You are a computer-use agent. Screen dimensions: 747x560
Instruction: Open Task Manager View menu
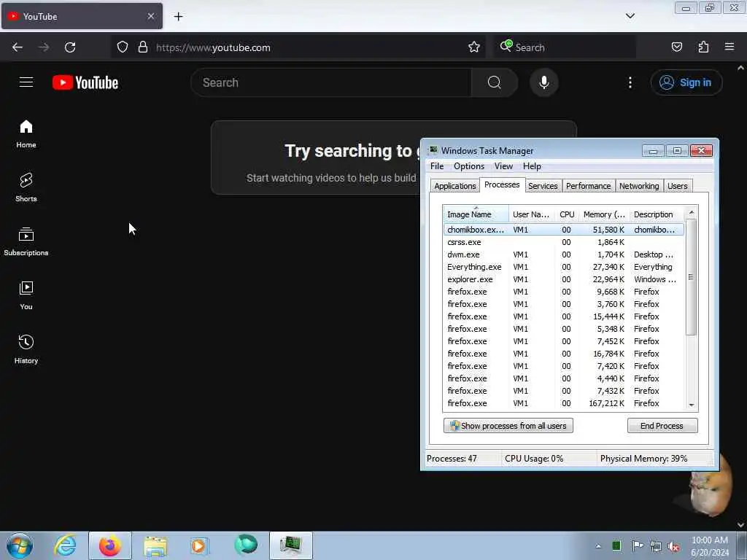503,166
